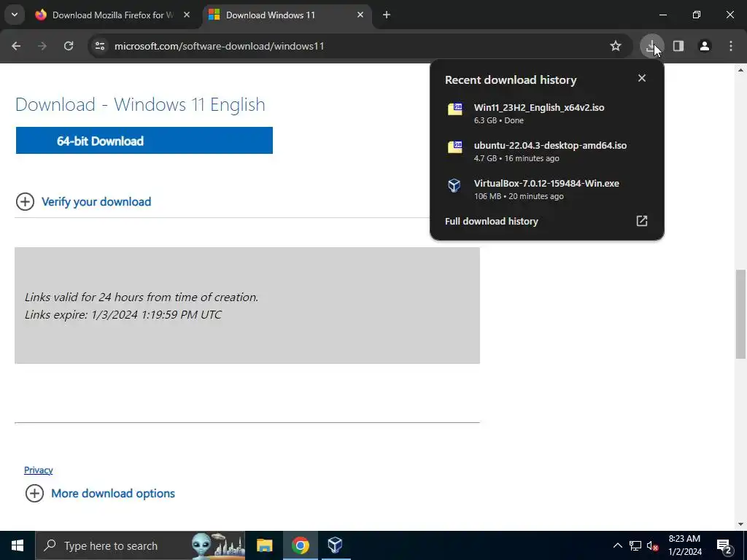Open File Explorer from the taskbar
The height and width of the screenshot is (560, 747).
coord(264,545)
